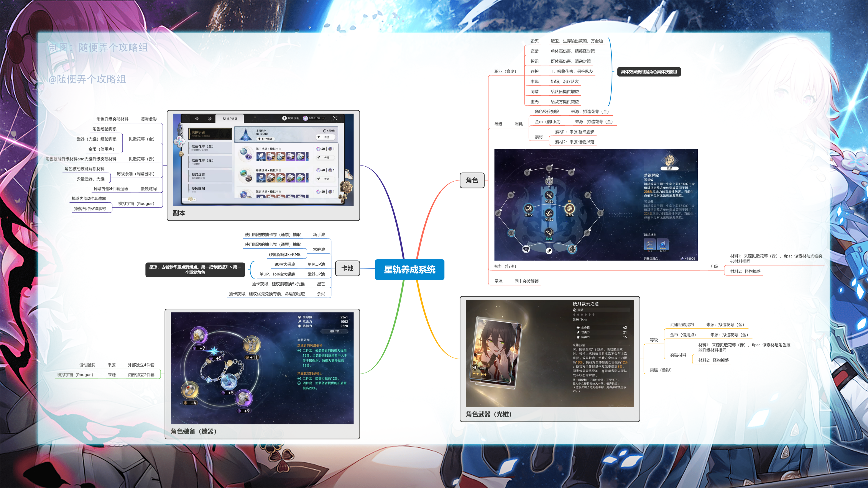Click the bottom purple relic marked +9
Image resolution: width=868 pixels, height=488 pixels.
(x=244, y=398)
